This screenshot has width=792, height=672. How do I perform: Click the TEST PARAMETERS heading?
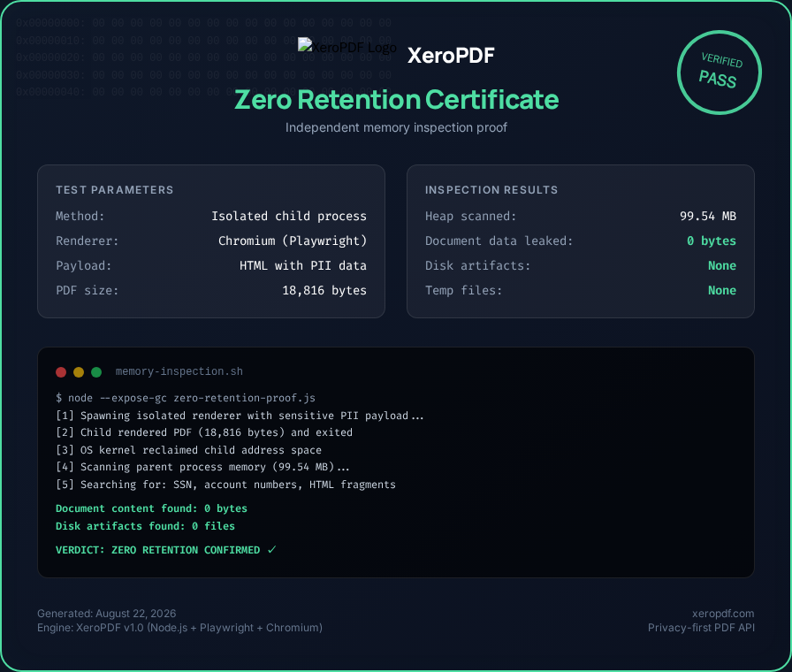coord(115,190)
